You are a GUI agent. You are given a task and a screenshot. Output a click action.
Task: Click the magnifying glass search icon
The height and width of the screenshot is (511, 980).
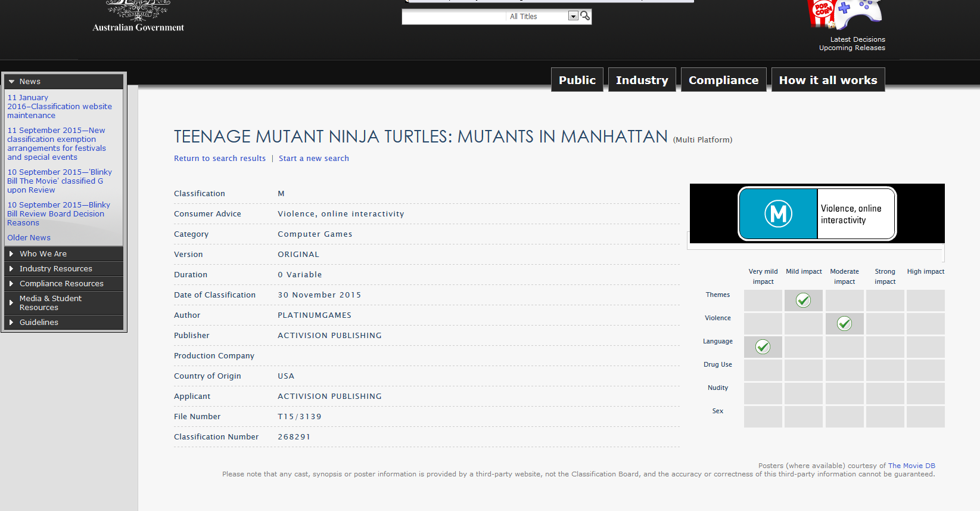[585, 16]
